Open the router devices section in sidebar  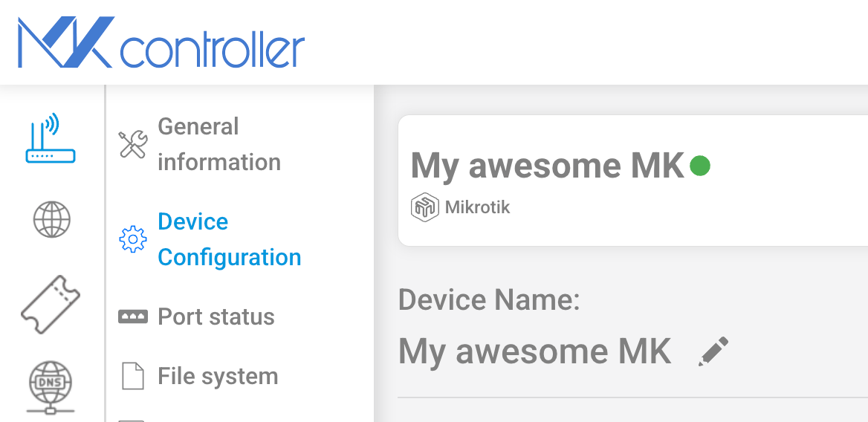51,138
